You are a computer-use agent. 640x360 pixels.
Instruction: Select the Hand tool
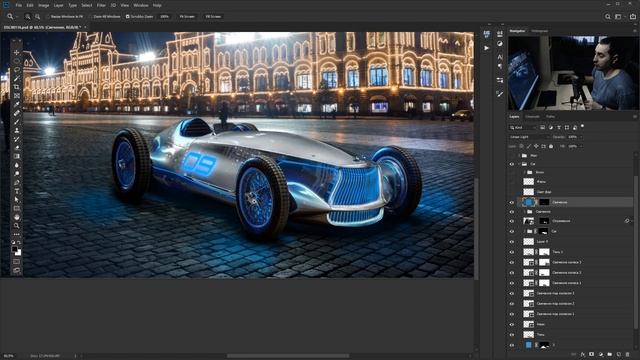[x=16, y=217]
